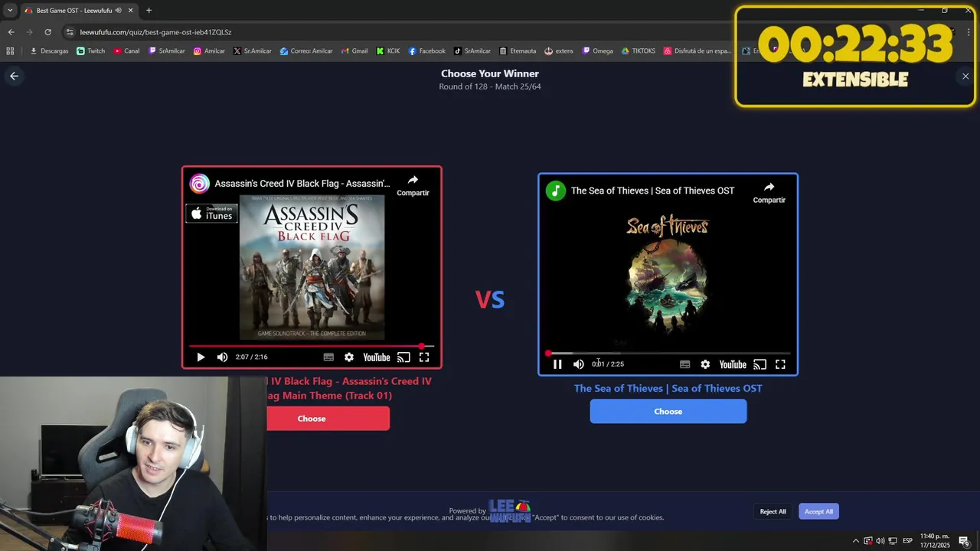Open The Sea of Thieves video title link
The image size is (980, 551).
(652, 191)
